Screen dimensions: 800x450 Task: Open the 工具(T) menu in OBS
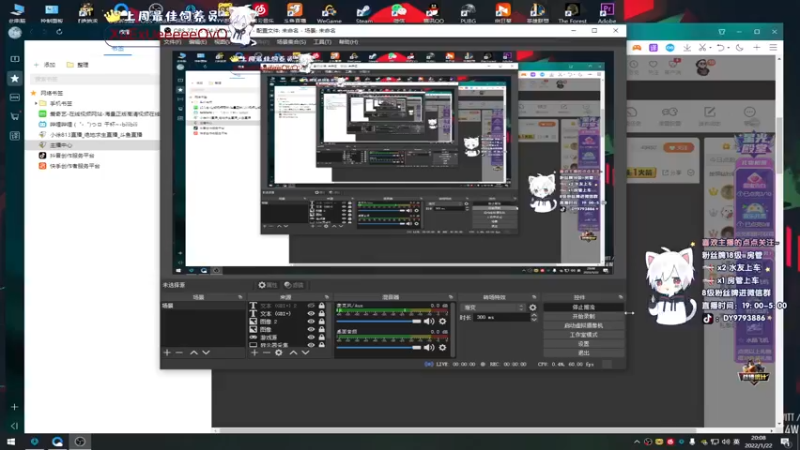tap(322, 42)
